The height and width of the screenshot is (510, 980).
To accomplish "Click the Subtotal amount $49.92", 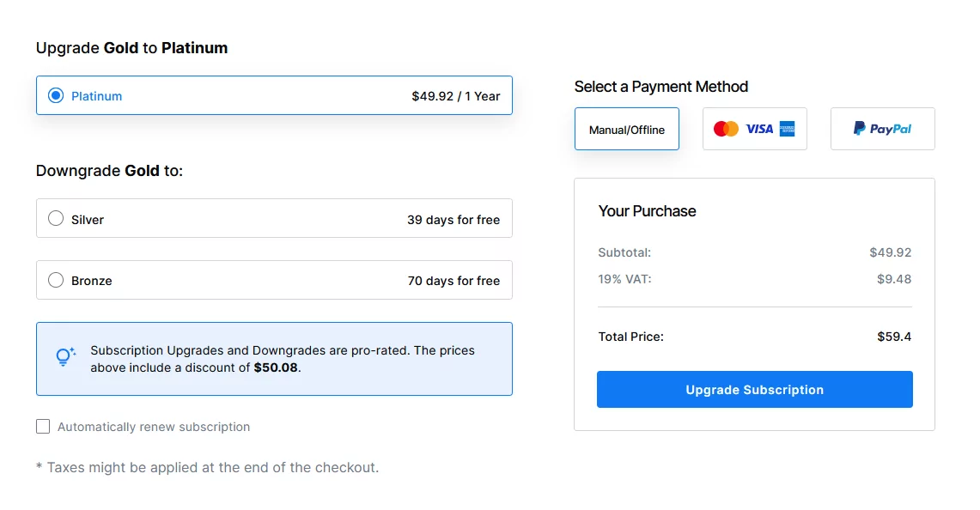I will 890,252.
